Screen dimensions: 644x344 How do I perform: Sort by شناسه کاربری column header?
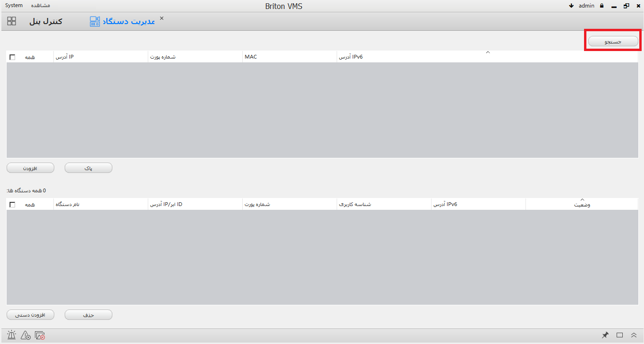pyautogui.click(x=384, y=204)
